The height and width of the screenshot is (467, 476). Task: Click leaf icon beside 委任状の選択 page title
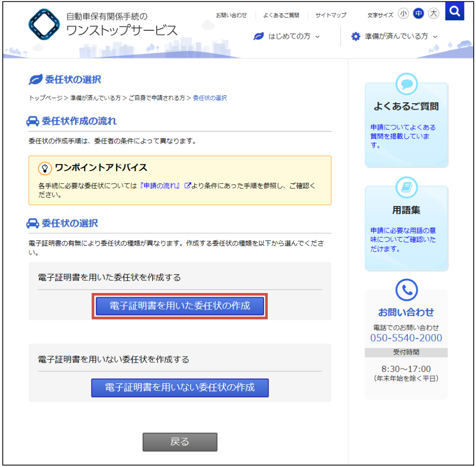35,80
